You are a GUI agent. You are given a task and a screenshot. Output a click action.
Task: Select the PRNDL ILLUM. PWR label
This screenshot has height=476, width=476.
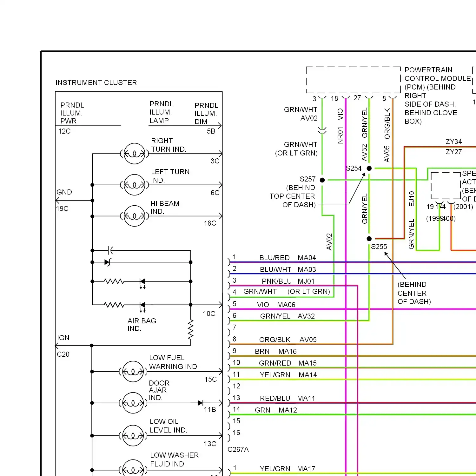[72, 113]
